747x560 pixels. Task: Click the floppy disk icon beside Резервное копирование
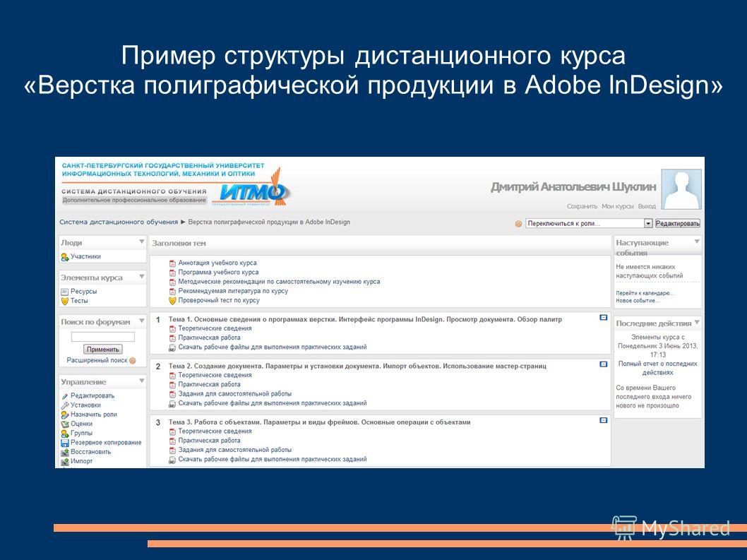65,443
